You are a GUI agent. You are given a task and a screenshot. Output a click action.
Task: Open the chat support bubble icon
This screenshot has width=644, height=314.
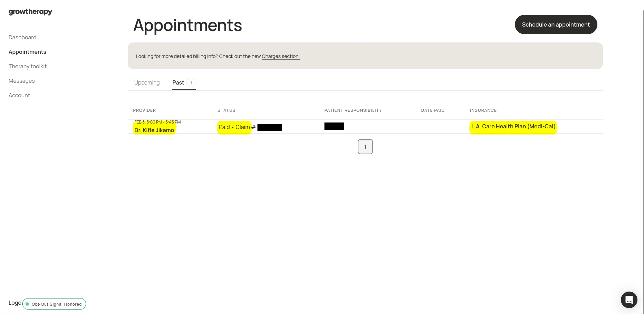(629, 300)
